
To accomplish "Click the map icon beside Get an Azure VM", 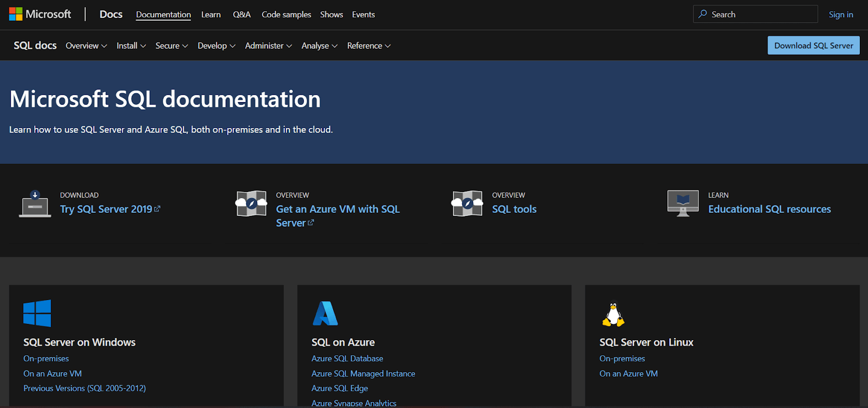I will (251, 203).
